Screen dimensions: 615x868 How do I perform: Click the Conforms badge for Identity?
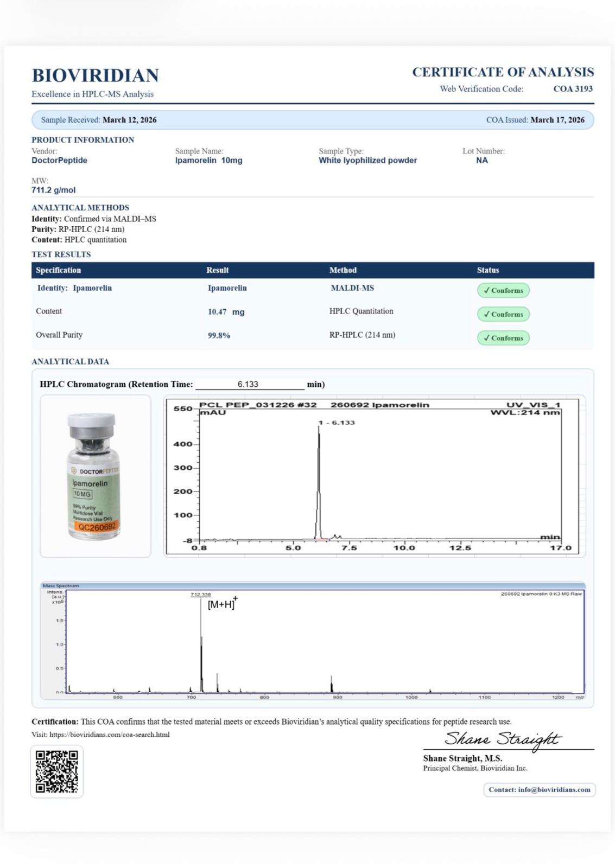click(x=503, y=290)
